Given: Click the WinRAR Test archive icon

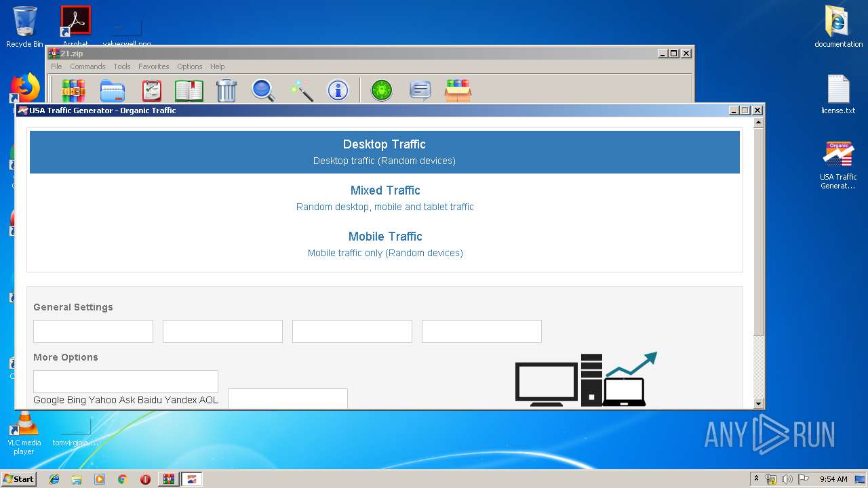Looking at the screenshot, I should click(151, 90).
